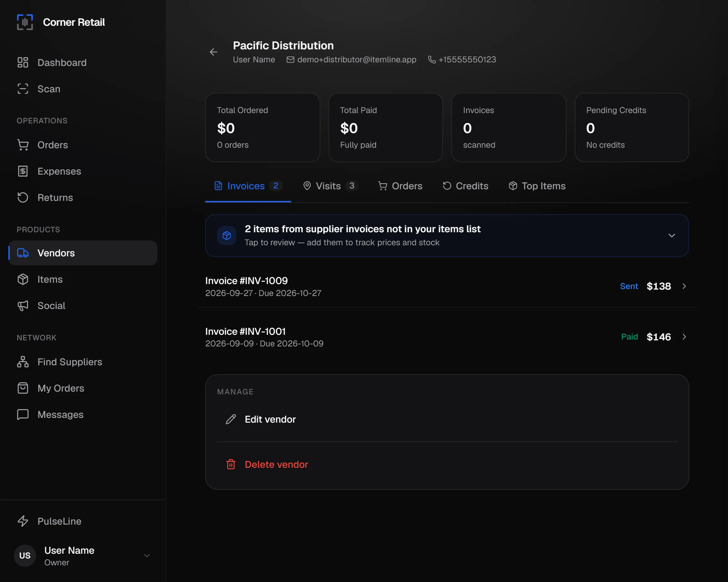Switch to the Top Items tab
Screen dimensions: 728x582
(x=537, y=186)
